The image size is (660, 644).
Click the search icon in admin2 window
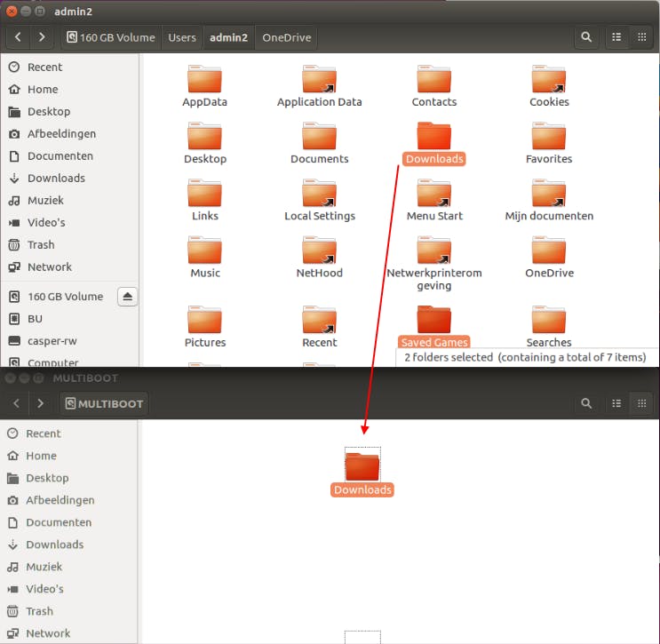pos(586,37)
